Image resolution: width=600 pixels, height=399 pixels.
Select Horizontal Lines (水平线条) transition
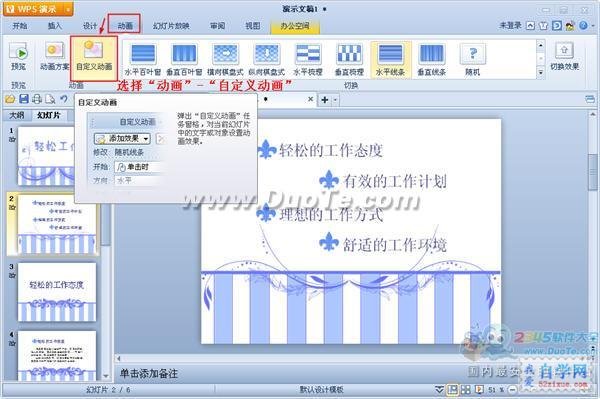[x=390, y=60]
